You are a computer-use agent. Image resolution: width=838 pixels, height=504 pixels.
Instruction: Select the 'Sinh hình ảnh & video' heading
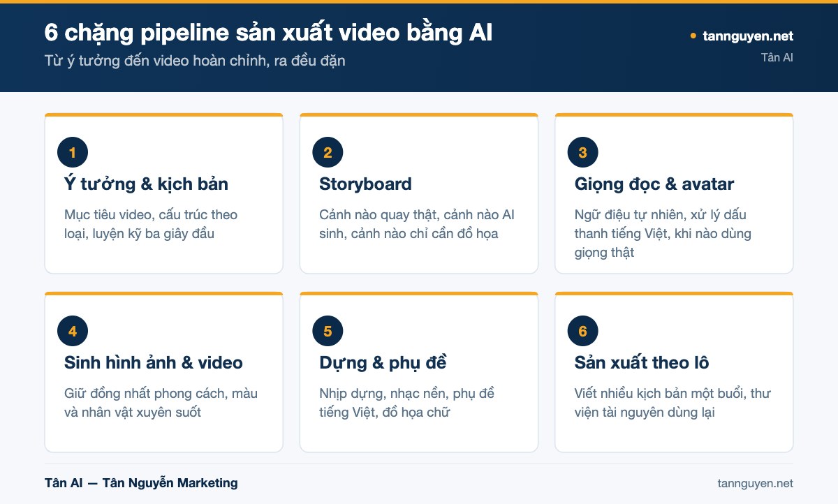(154, 363)
